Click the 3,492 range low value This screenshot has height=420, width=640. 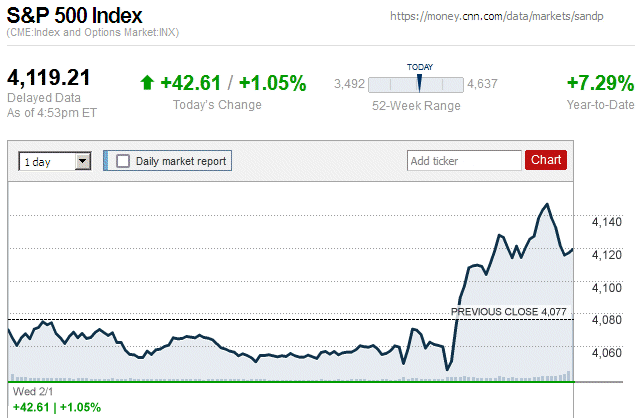click(350, 85)
